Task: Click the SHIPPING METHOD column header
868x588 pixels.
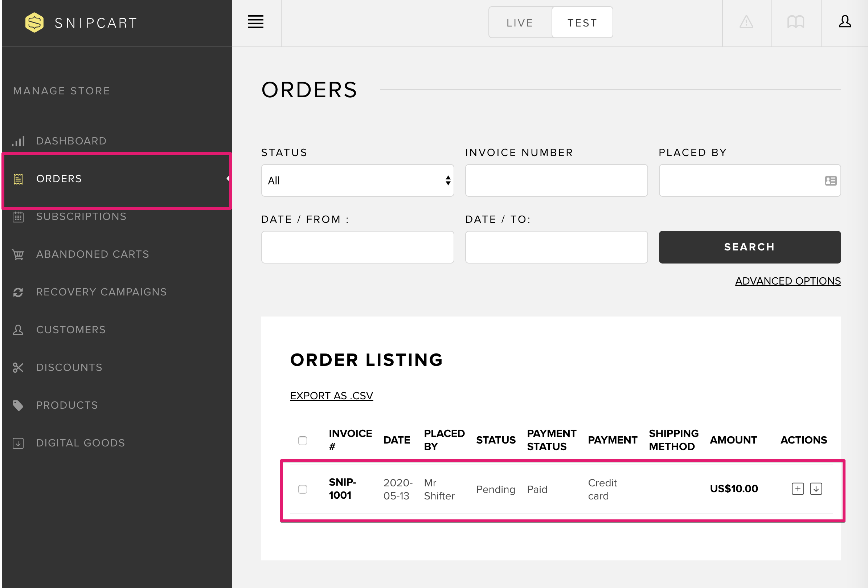Action: click(x=673, y=440)
